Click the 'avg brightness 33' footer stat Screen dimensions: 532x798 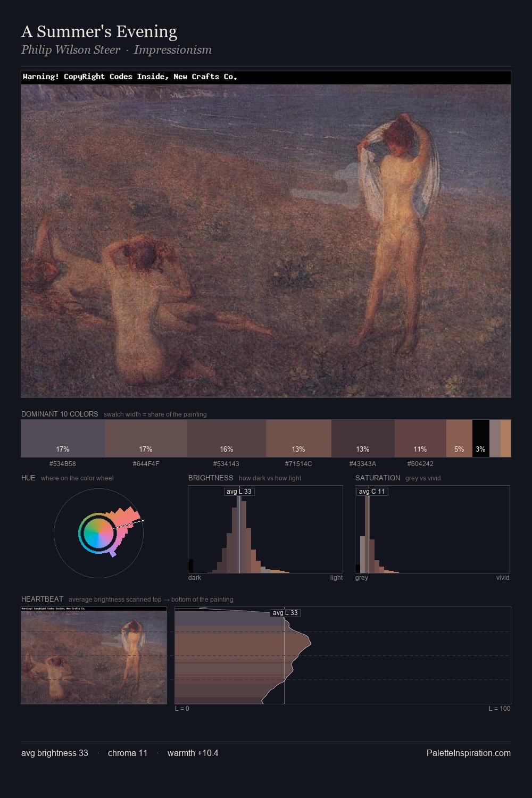coord(55,753)
